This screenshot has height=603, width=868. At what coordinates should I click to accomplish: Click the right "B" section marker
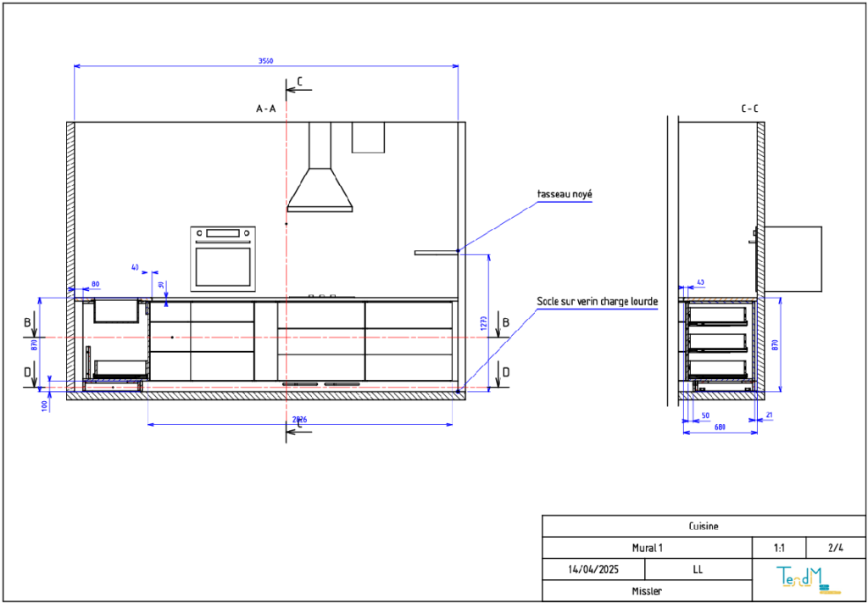coord(505,321)
